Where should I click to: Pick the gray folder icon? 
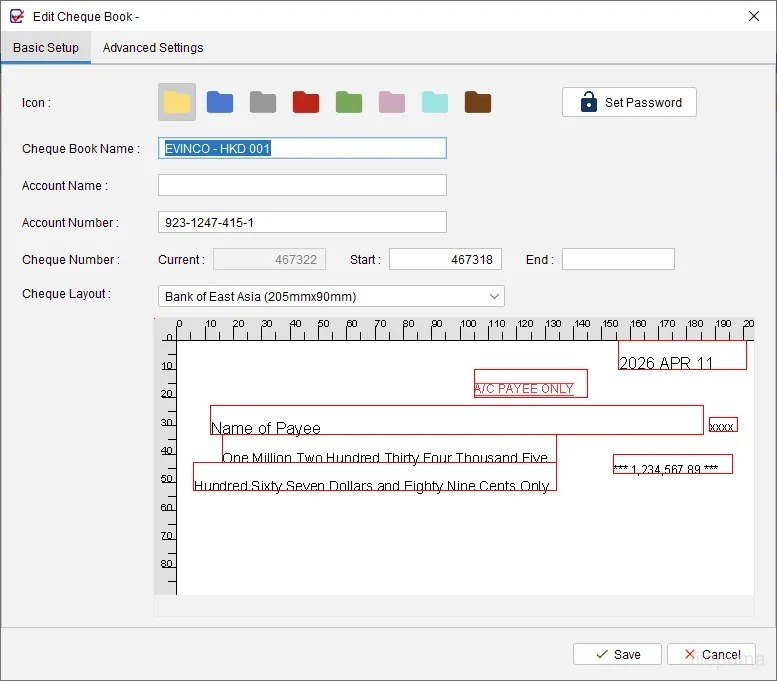tap(263, 102)
